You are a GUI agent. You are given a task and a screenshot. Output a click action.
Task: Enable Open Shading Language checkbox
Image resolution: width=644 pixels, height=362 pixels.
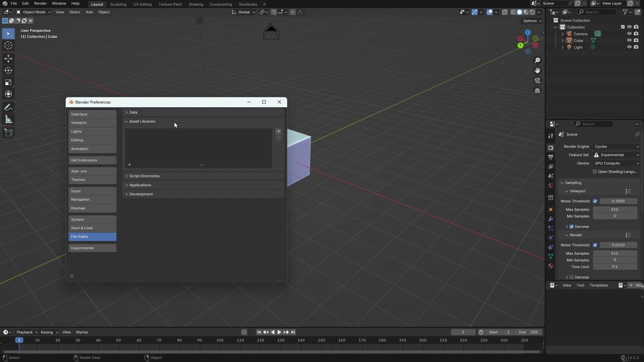point(594,172)
